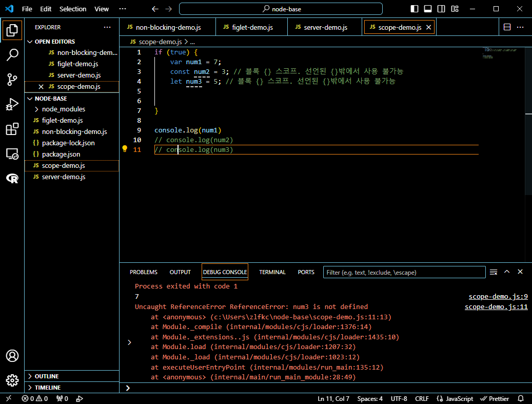Follow the scope-demo.js:11 source link
532x404 pixels.
click(x=496, y=306)
